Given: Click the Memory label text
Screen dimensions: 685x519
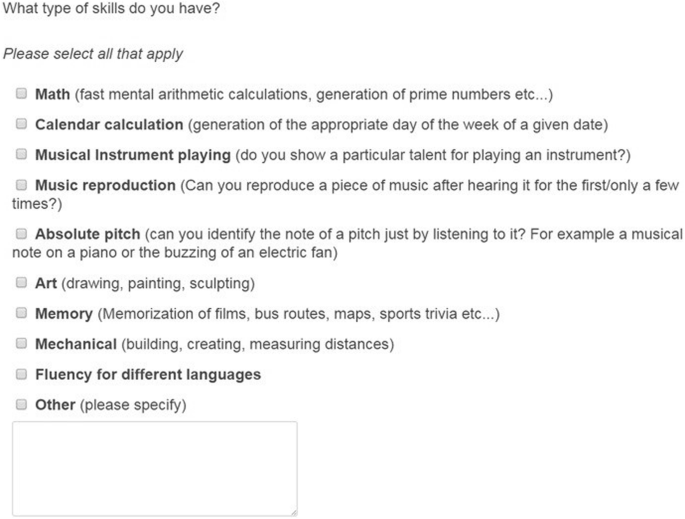Looking at the screenshot, I should click(64, 314).
